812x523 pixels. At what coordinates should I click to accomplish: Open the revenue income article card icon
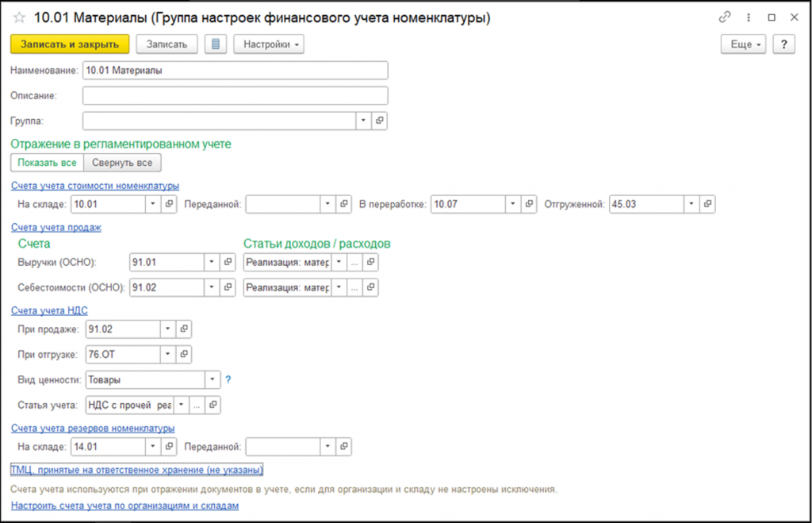point(370,262)
